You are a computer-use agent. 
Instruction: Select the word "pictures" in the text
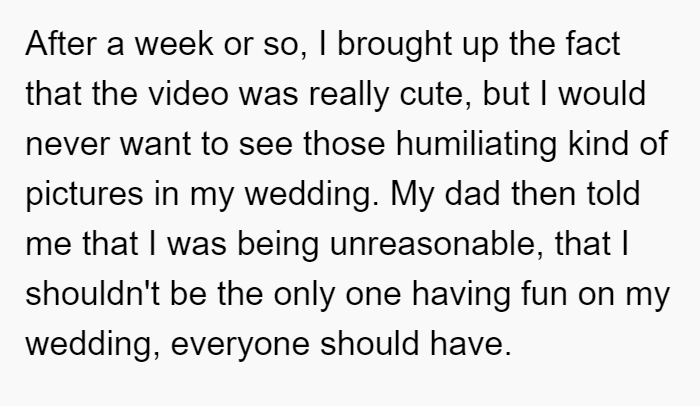84,195
